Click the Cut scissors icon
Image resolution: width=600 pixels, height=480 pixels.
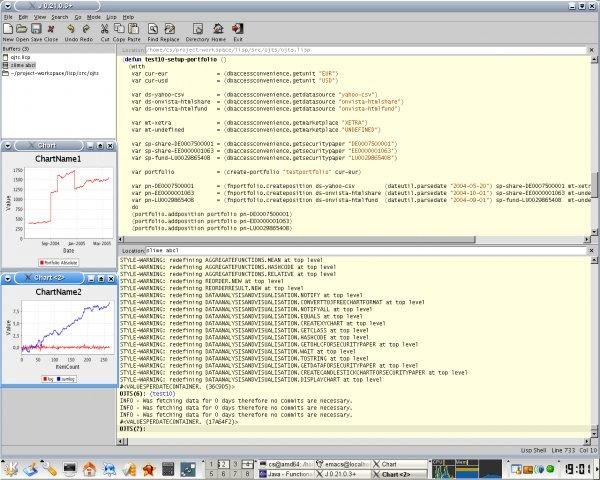pos(104,29)
